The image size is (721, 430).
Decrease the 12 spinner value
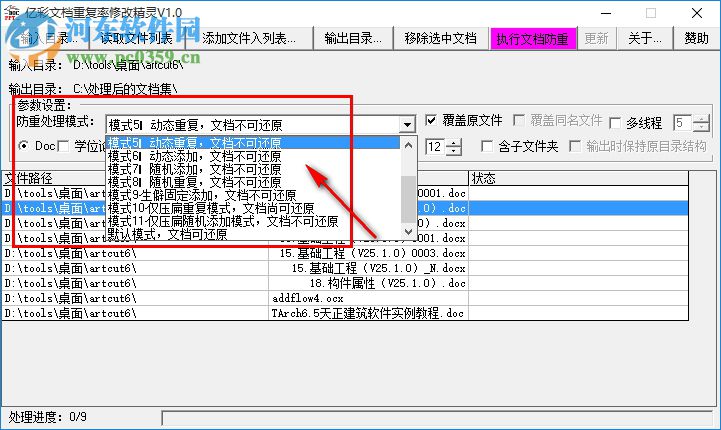(x=454, y=151)
